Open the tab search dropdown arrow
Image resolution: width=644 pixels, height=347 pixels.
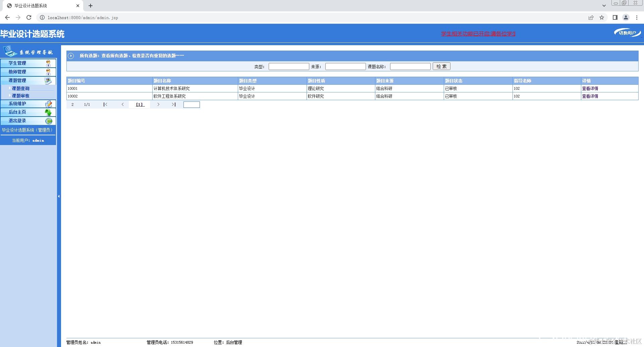(604, 6)
